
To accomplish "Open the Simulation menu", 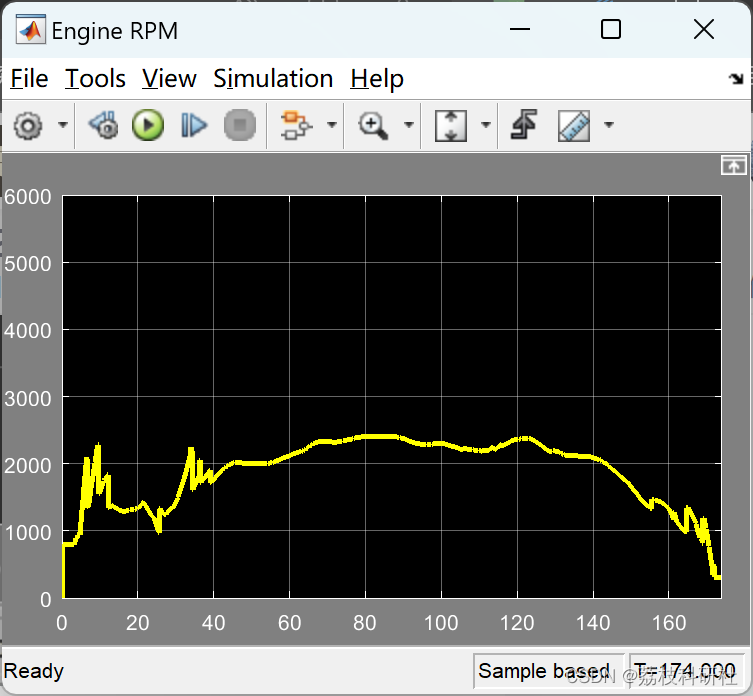I will point(273,78).
